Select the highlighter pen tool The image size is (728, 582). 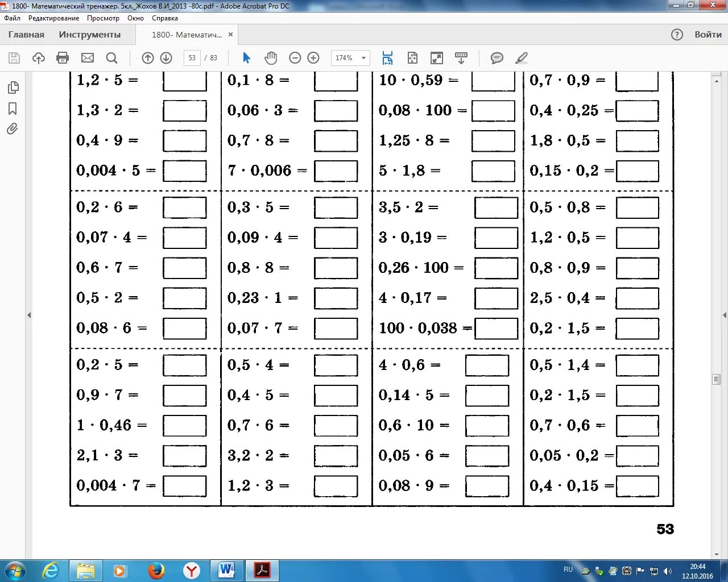coord(522,58)
